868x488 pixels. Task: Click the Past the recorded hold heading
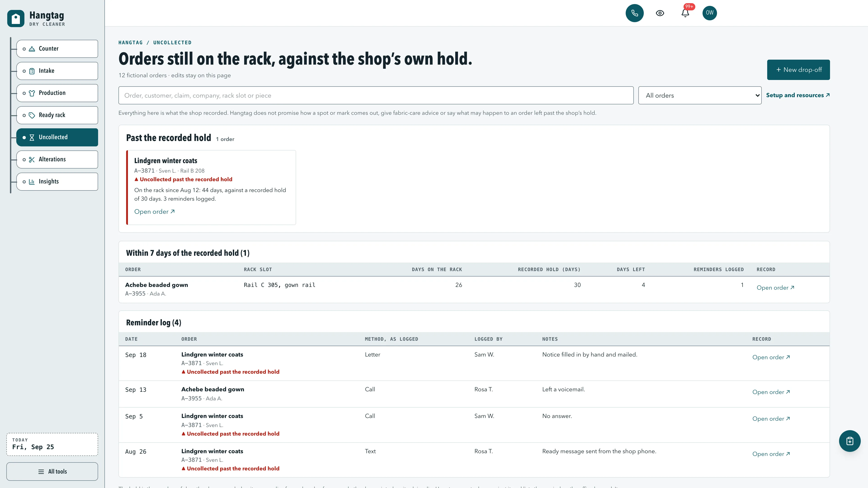coord(168,138)
